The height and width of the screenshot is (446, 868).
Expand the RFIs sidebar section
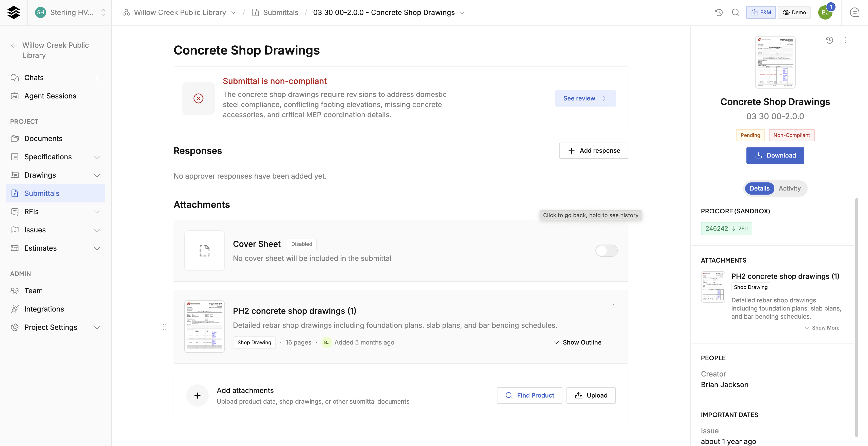[97, 212]
